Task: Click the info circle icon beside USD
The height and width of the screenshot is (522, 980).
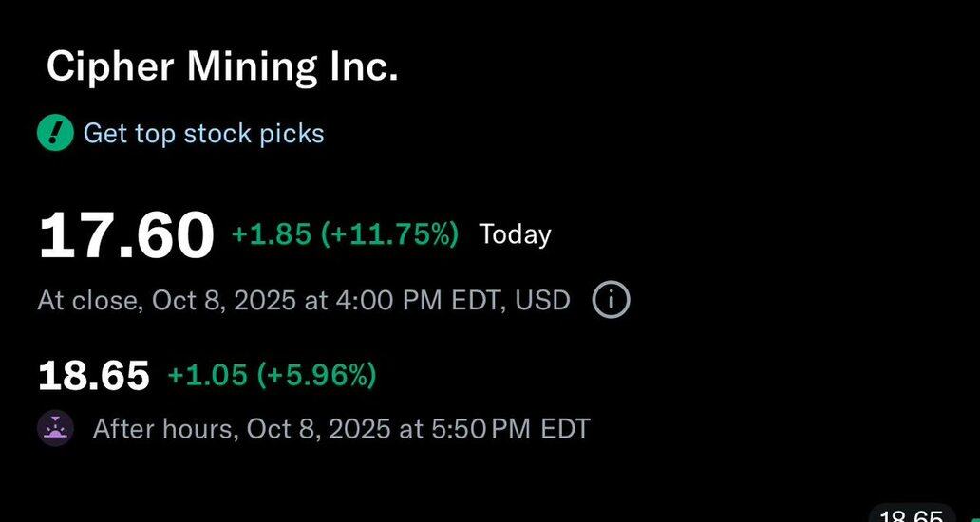Action: [x=611, y=301]
